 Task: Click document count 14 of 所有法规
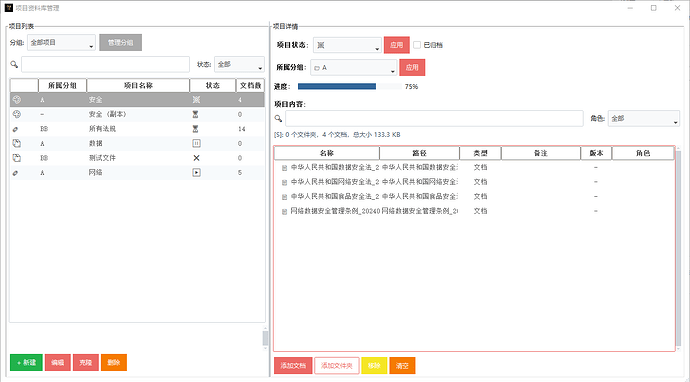[x=242, y=129]
